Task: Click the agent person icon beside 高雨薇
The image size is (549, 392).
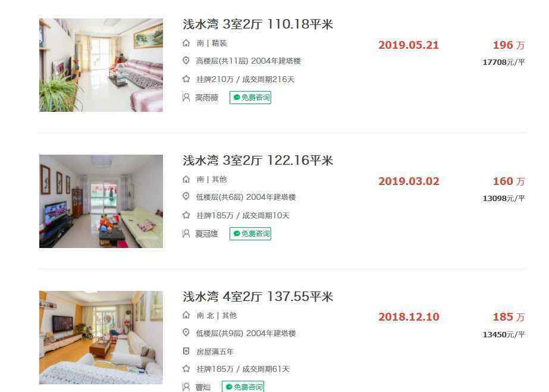Action: (x=186, y=98)
